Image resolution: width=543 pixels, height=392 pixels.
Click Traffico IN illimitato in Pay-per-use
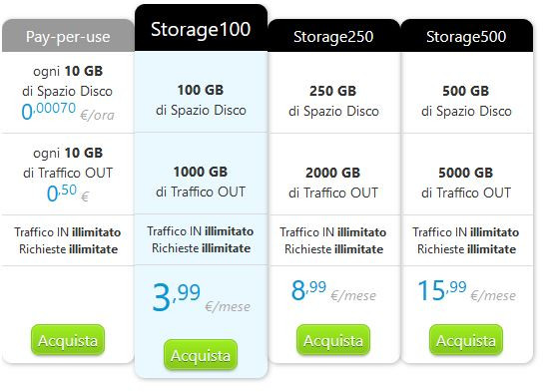(68, 232)
